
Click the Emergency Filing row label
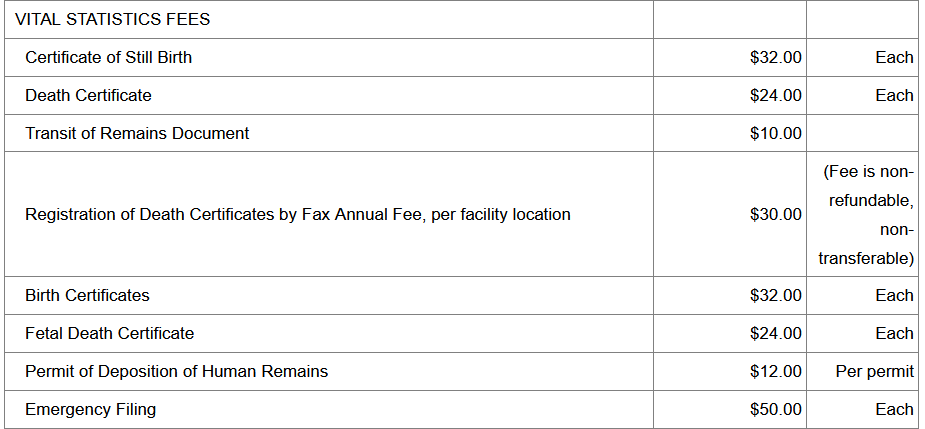(x=90, y=409)
